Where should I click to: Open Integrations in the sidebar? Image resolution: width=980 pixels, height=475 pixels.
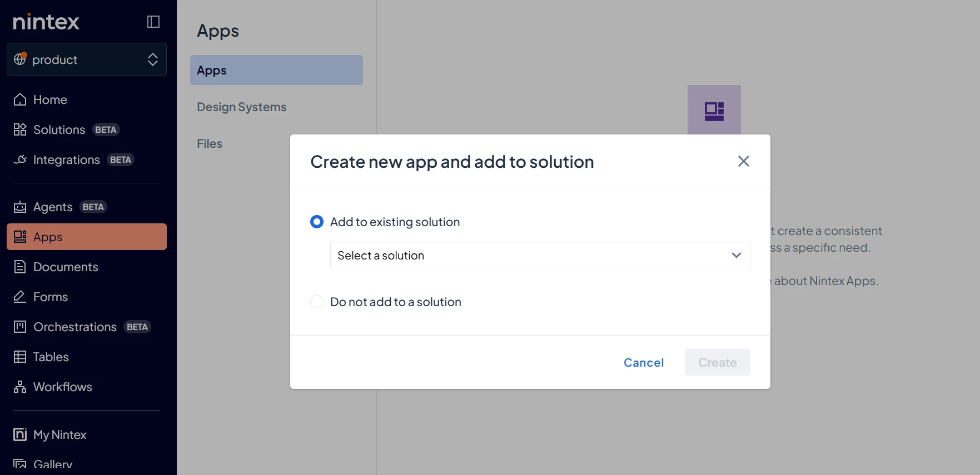coord(87,159)
